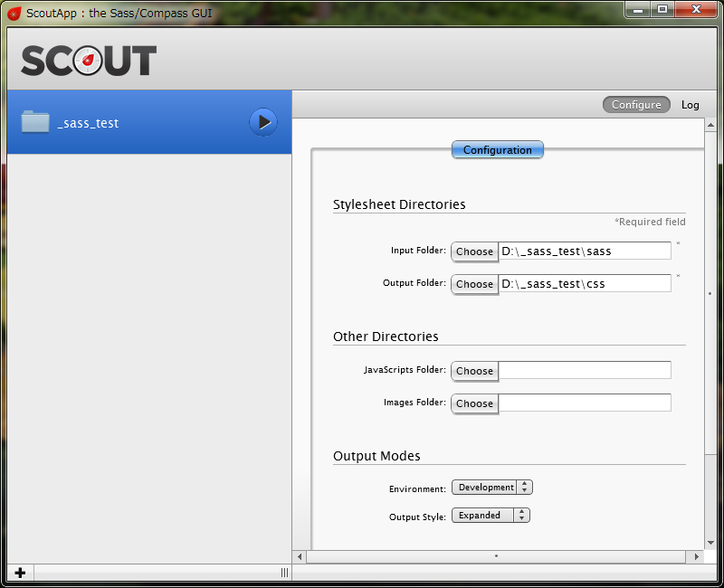724x588 pixels.
Task: Click the empty Images Folder field
Action: (585, 403)
